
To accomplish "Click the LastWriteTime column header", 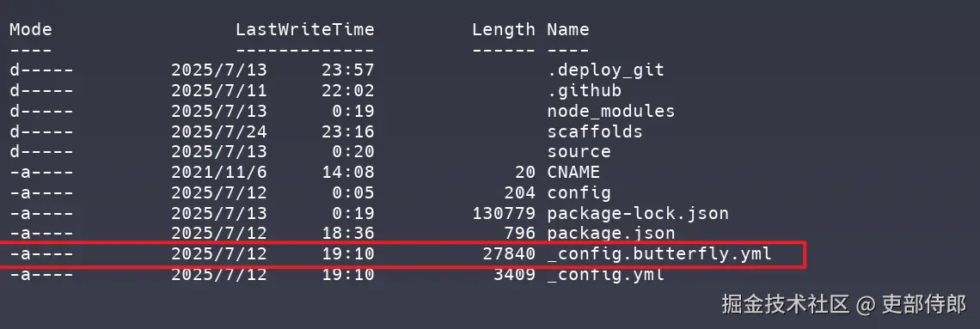I will (x=304, y=29).
